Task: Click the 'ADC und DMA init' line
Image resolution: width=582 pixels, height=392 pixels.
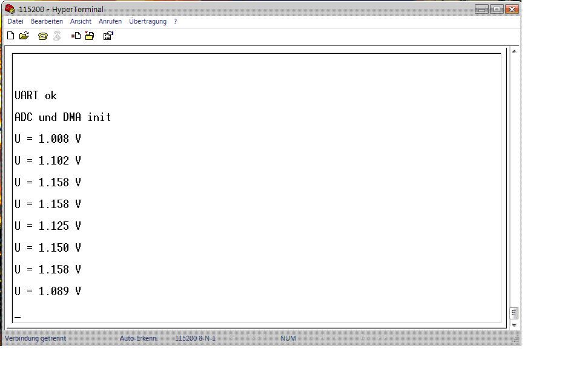Action: click(x=63, y=117)
